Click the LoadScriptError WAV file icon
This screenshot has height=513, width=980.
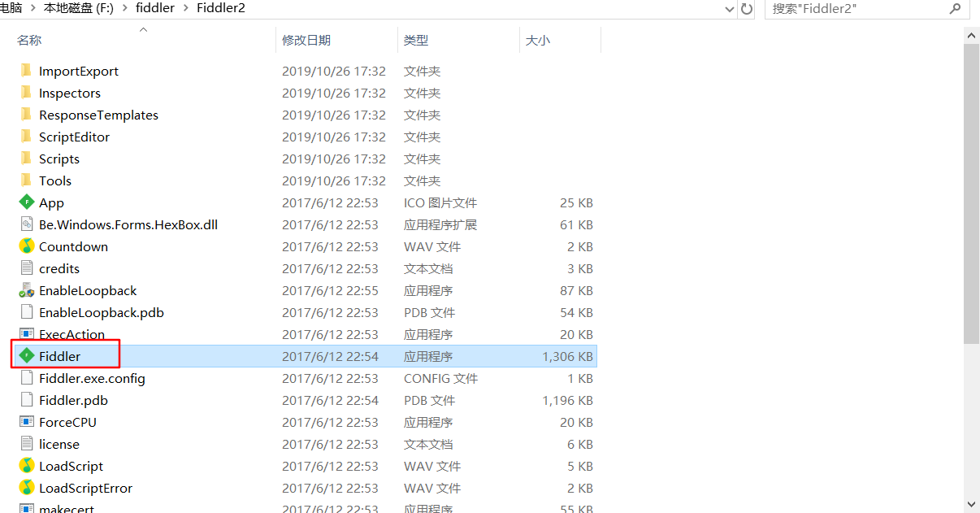coord(26,488)
